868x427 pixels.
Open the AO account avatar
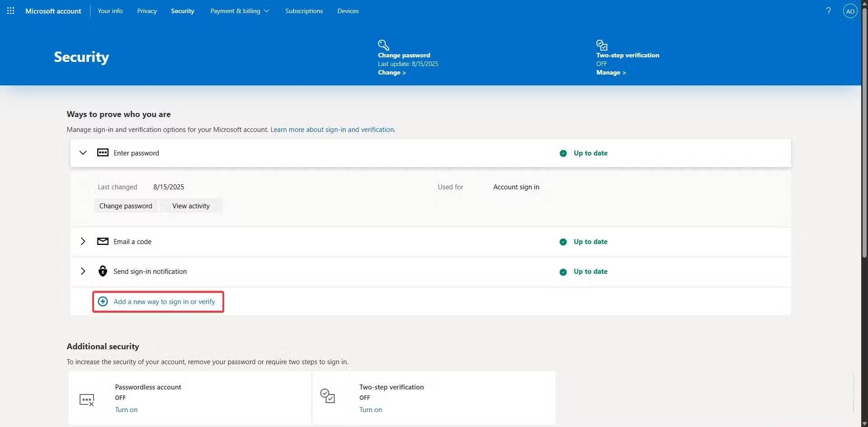point(850,11)
